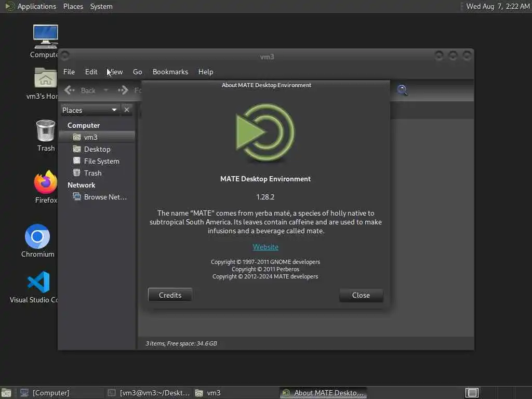Open the View menu

point(115,72)
